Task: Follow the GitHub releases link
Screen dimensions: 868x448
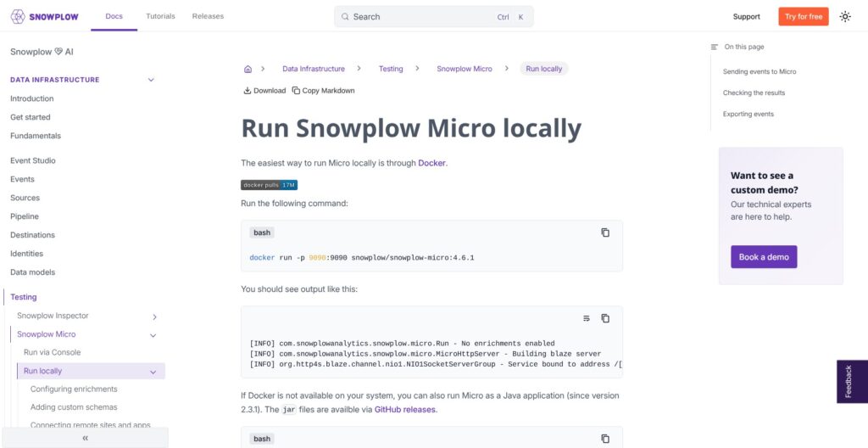Action: (406, 410)
